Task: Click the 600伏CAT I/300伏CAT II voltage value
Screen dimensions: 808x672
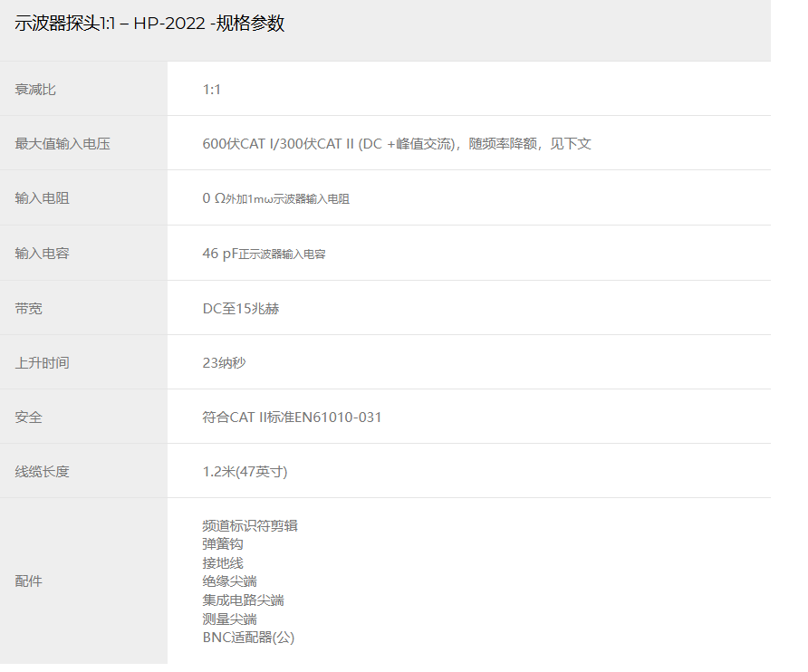Action: (x=396, y=144)
